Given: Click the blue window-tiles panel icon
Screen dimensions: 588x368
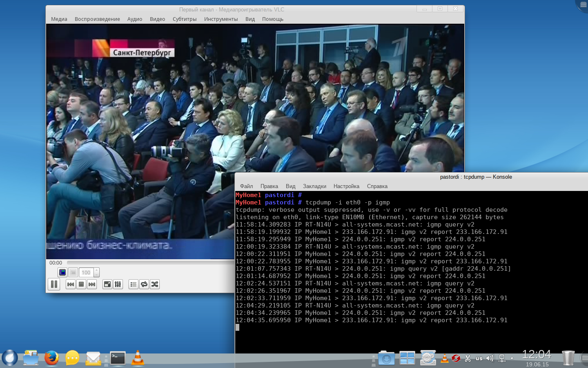Looking at the screenshot, I should (407, 358).
